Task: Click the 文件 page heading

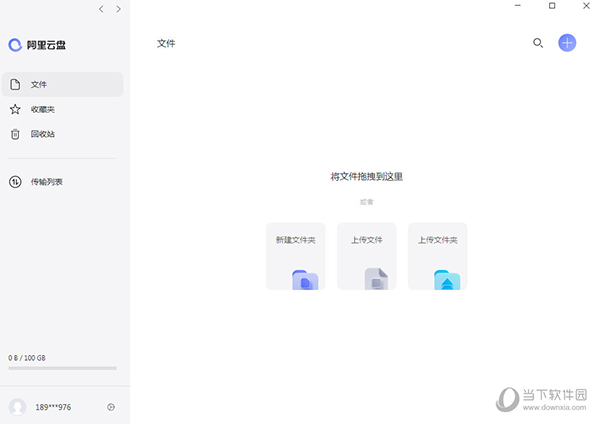Action: tap(166, 43)
